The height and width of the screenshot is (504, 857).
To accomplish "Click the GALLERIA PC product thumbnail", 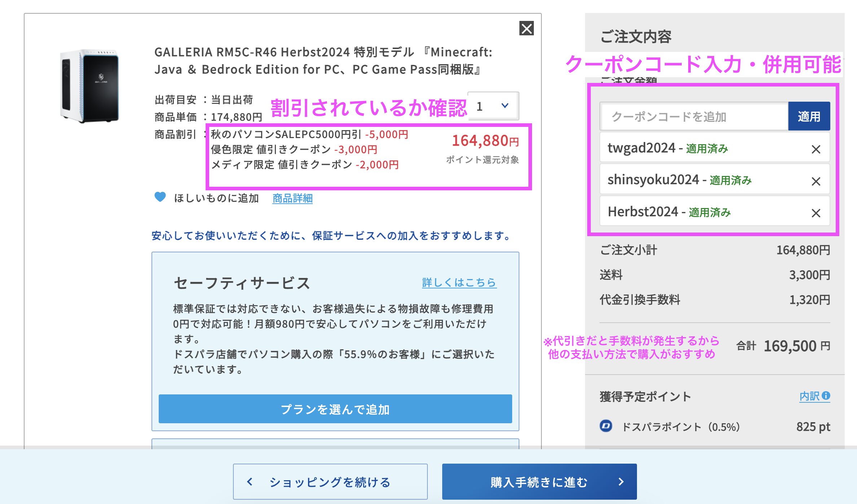I will coord(89,86).
